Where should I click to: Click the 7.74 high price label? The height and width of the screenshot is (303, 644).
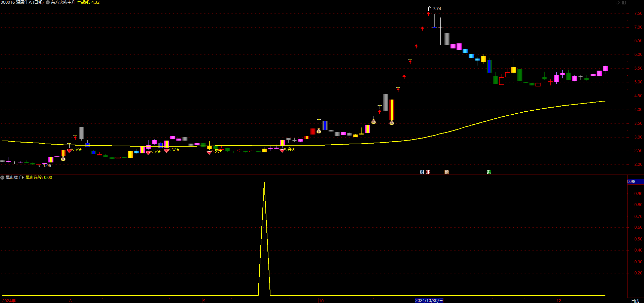coord(437,9)
